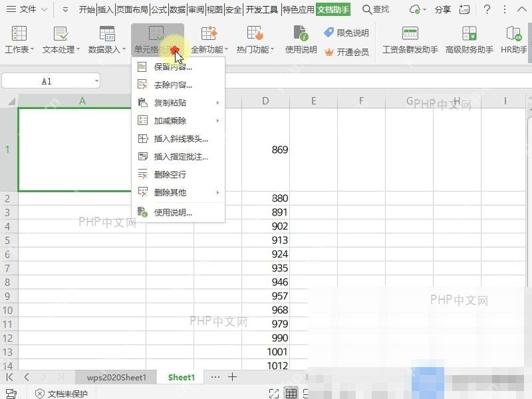Screen dimensions: 532x399
Task: Open the 单元格处理 dropdown button
Action: [x=158, y=39]
